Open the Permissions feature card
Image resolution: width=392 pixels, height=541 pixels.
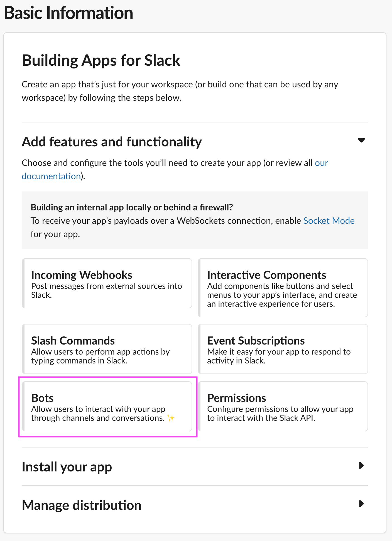283,406
